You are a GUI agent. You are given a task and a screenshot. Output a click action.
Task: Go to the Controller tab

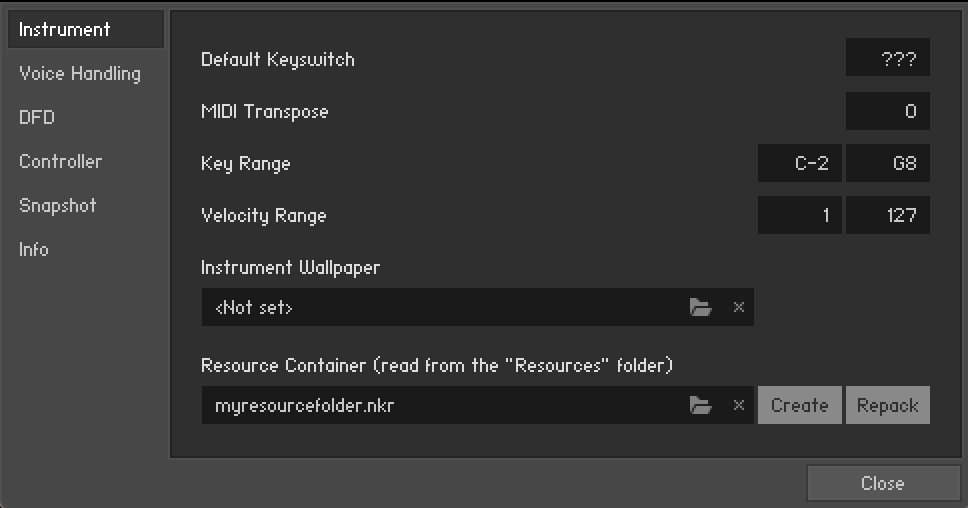(x=60, y=162)
